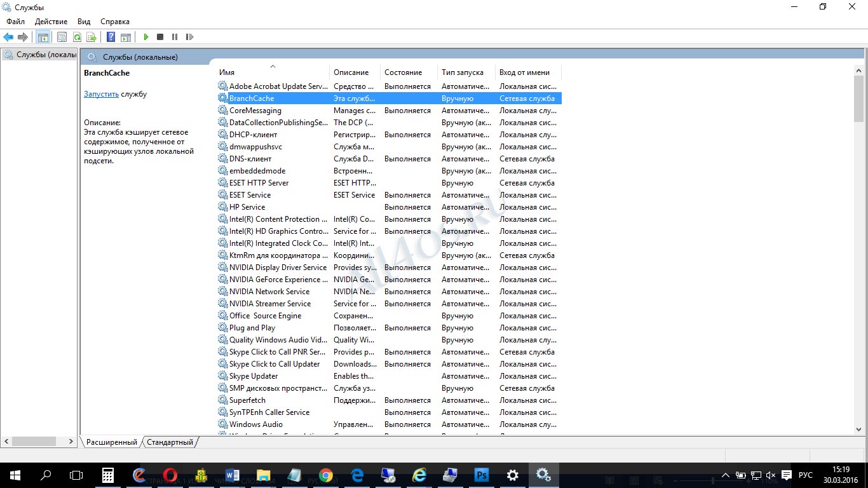Image resolution: width=868 pixels, height=488 pixels.
Task: Open the Действие menu
Action: coord(51,22)
